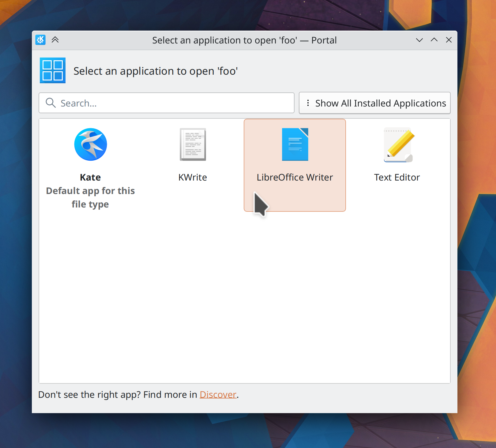Pick the LibreOffice Writer blue document icon

[x=295, y=144]
